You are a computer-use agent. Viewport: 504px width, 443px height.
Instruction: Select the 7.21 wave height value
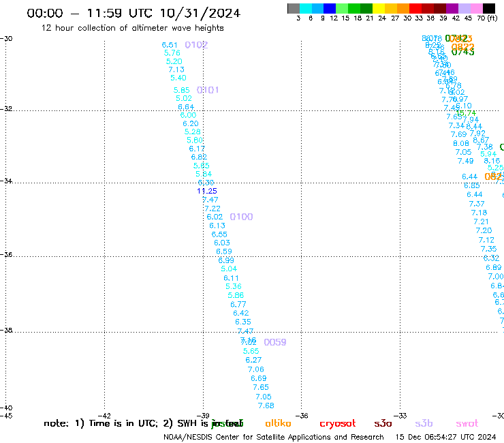[481, 221]
